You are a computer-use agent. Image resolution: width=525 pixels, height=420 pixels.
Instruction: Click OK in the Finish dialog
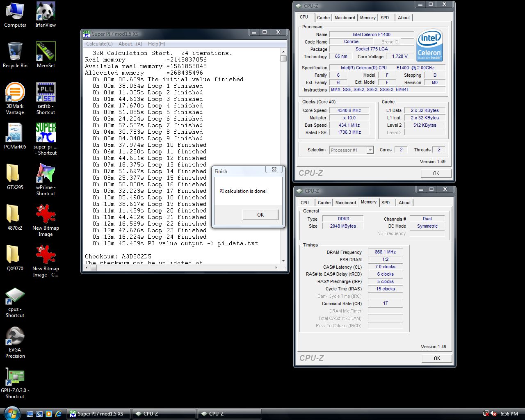[260, 215]
